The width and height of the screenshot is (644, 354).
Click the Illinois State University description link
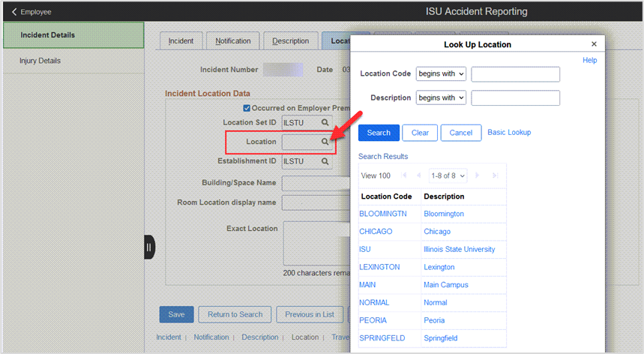click(x=459, y=249)
